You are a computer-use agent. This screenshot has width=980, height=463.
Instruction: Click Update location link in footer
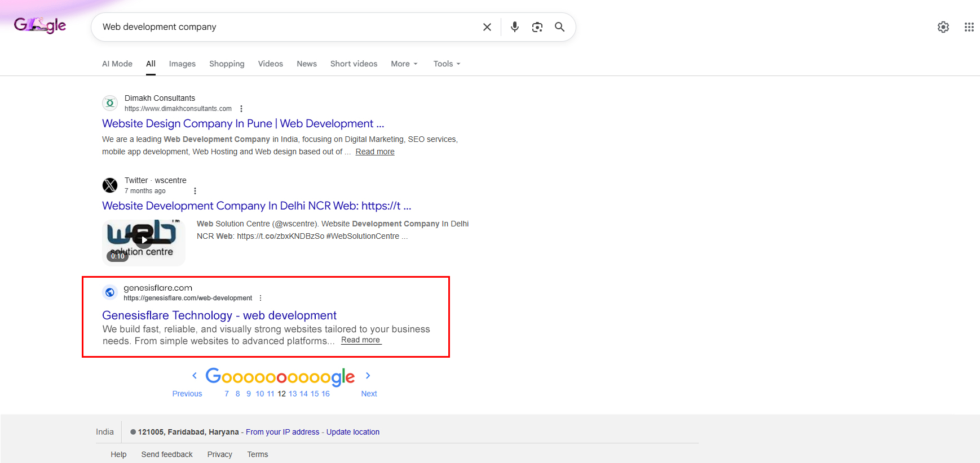point(352,432)
